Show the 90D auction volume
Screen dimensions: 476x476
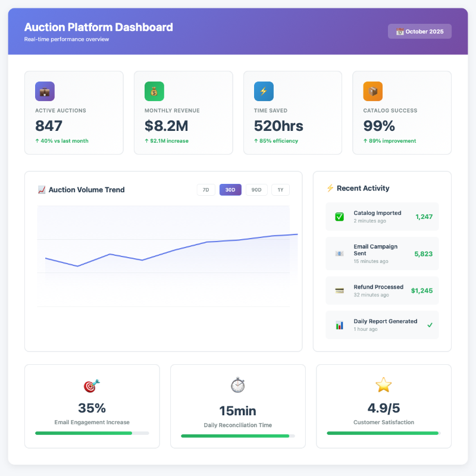point(256,190)
